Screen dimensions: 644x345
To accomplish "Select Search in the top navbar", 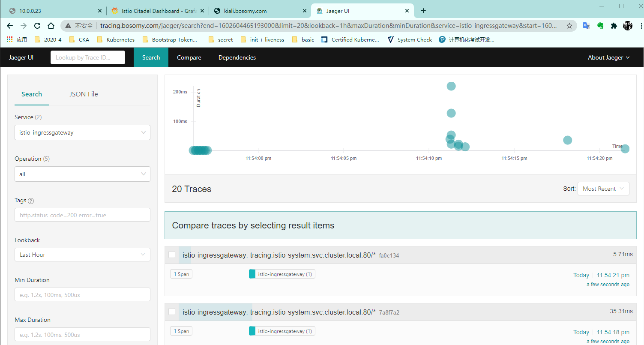I will click(x=151, y=57).
